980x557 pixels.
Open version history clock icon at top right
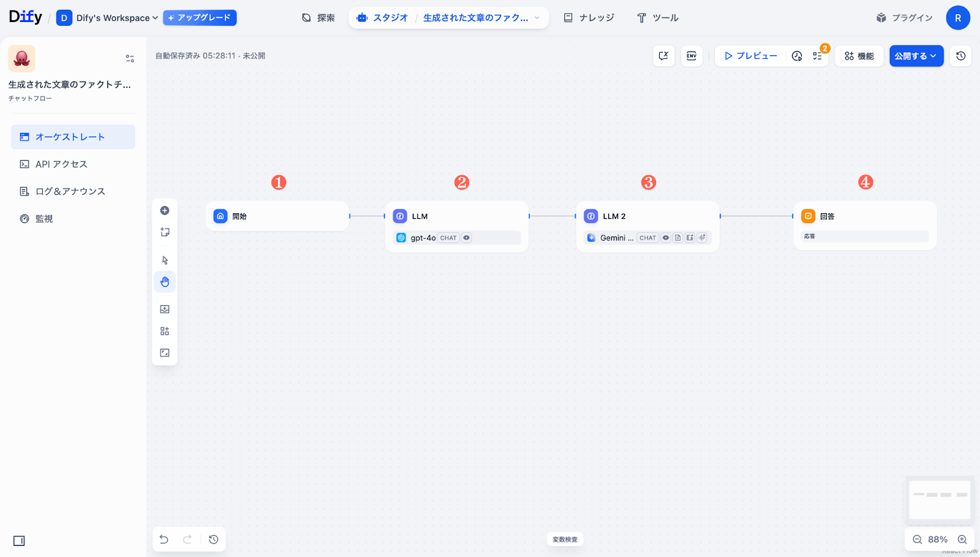click(x=960, y=56)
